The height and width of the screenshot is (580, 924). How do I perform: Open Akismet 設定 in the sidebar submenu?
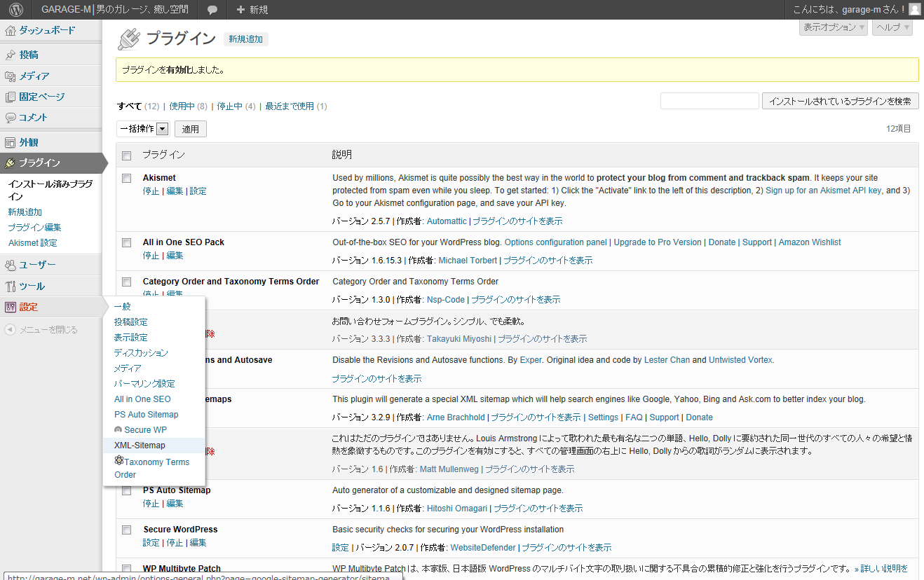coord(33,243)
